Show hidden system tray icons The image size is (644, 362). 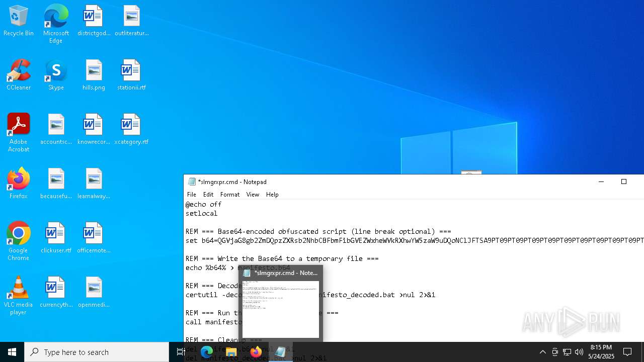(542, 352)
